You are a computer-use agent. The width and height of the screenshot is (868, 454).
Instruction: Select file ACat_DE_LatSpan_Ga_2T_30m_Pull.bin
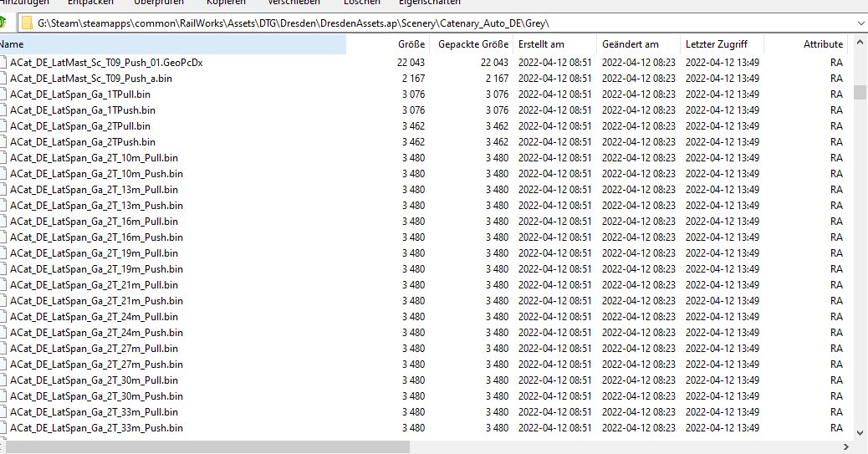click(94, 380)
